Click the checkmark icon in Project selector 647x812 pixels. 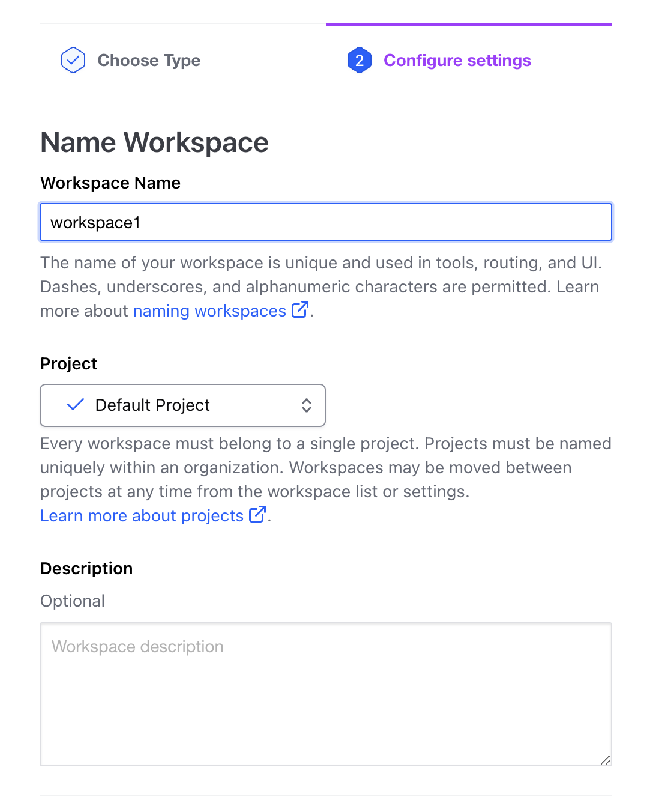pyautogui.click(x=76, y=405)
